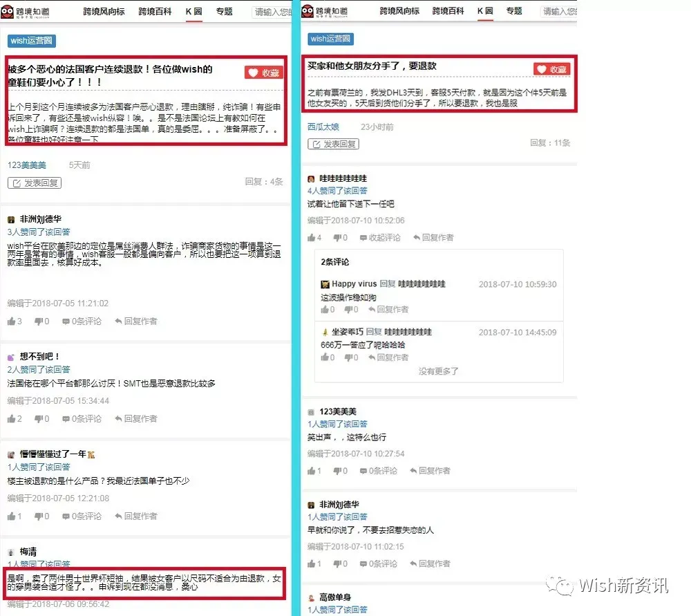
Task: Upvote 123美美美's answer 笑出声
Action: (x=314, y=471)
